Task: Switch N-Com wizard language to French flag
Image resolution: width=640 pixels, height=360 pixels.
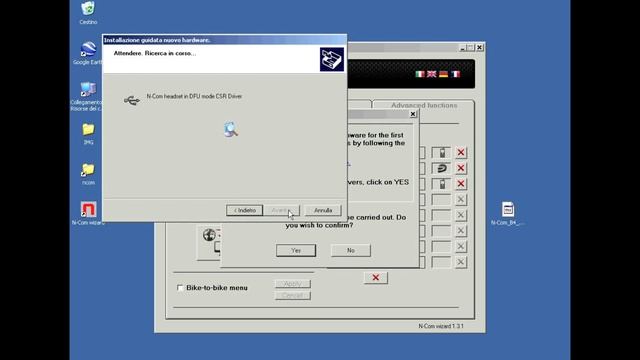Action: coord(456,74)
